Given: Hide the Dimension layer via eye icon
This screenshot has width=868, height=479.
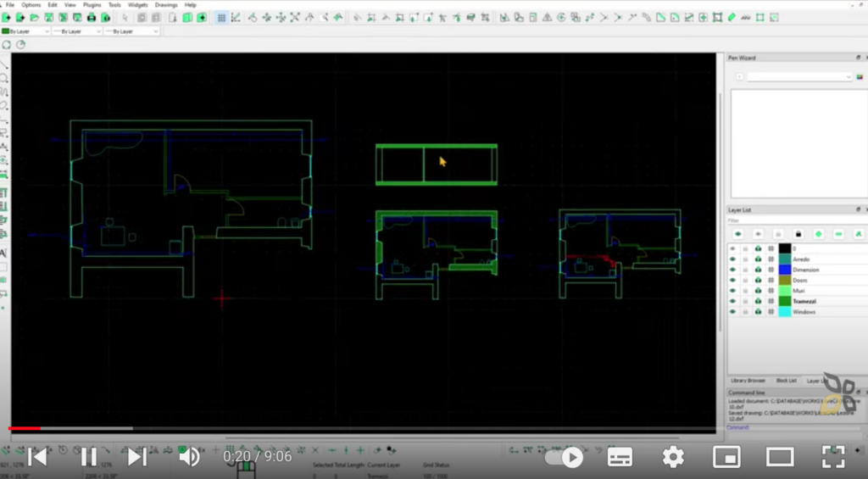Looking at the screenshot, I should click(733, 270).
